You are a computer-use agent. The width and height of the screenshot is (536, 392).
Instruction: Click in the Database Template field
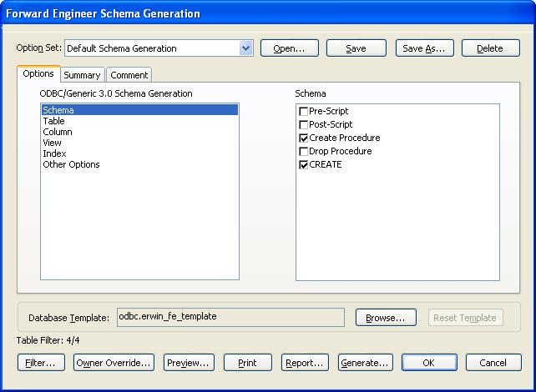coord(230,317)
